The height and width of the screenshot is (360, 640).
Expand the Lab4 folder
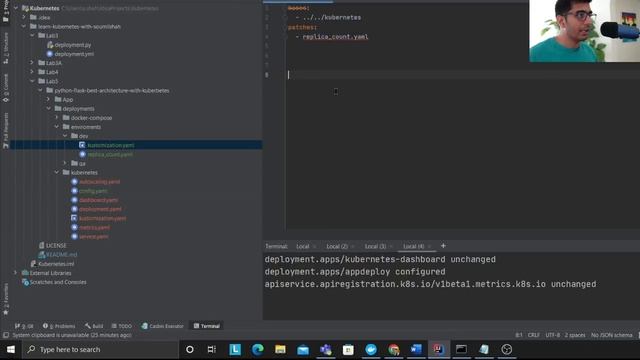pyautogui.click(x=32, y=72)
